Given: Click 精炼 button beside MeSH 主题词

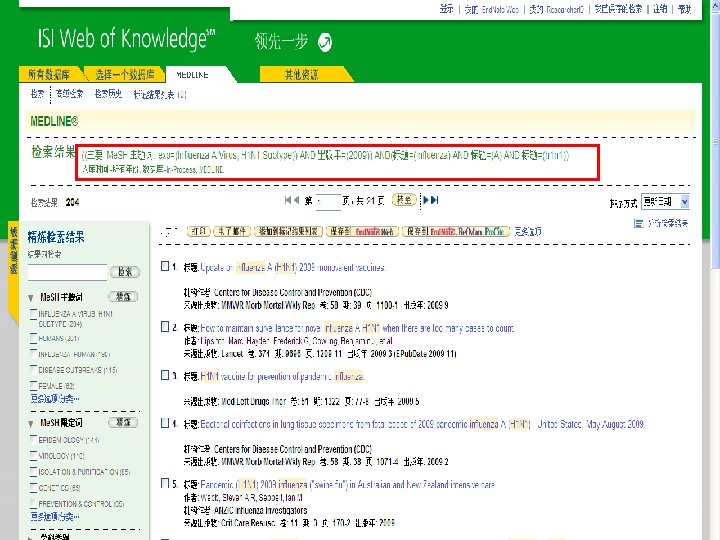Looking at the screenshot, I should click(x=123, y=297).
